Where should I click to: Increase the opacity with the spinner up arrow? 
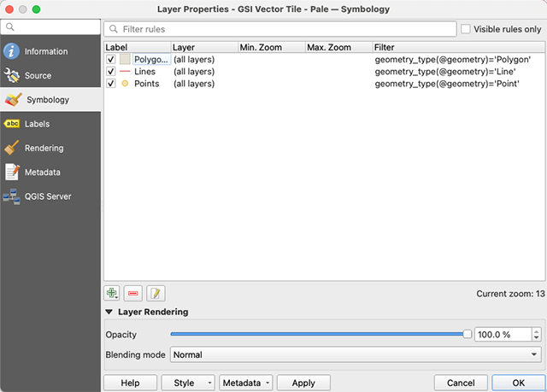(537, 331)
